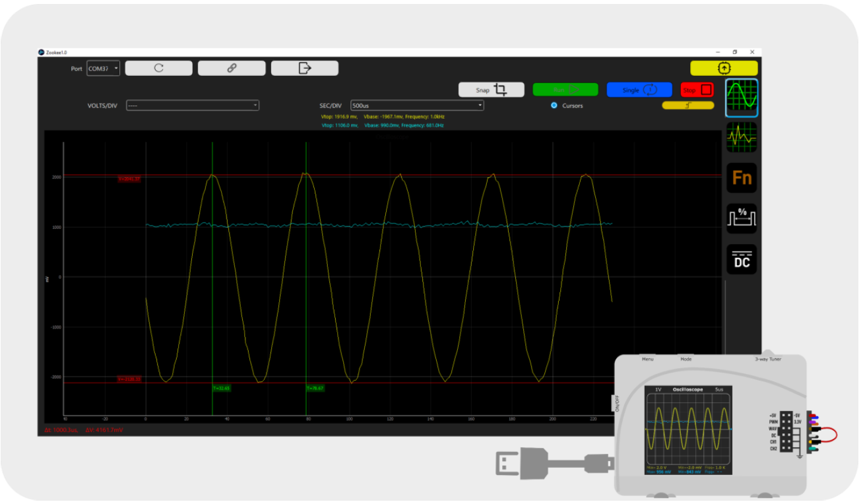Click the exit/disconnect arrow button

(x=304, y=68)
